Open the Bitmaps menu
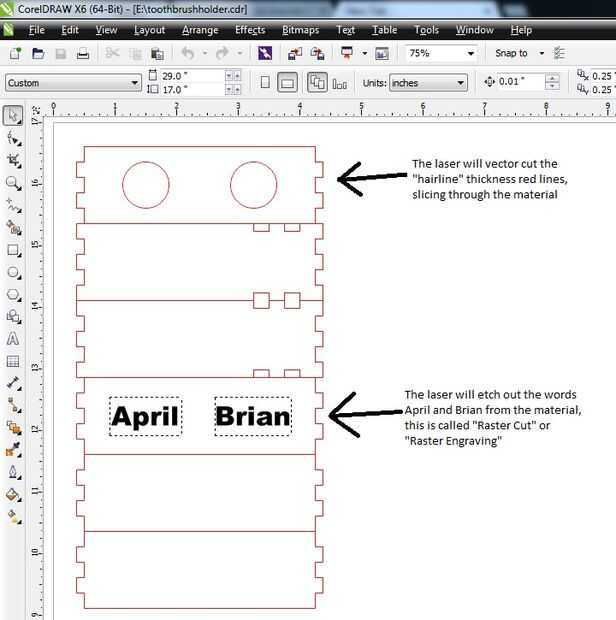This screenshot has width=616, height=620. pos(300,30)
